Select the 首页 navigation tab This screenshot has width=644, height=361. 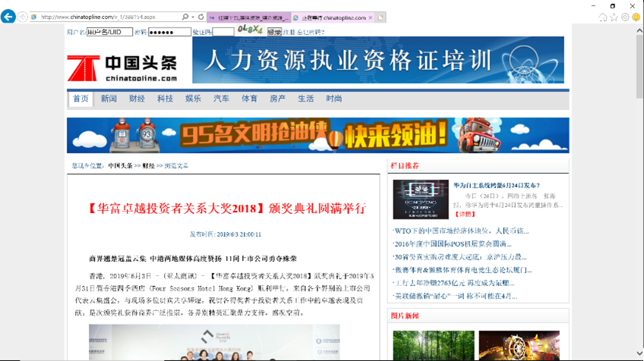[81, 99]
